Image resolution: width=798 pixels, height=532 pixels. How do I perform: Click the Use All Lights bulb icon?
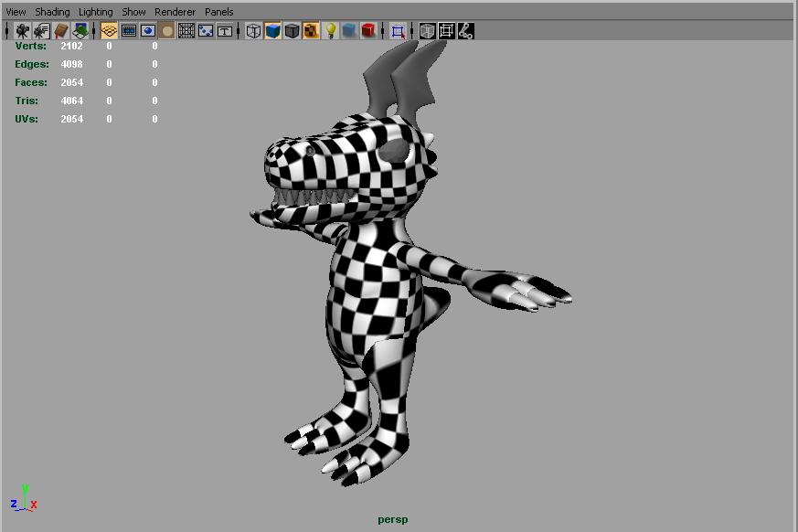330,31
